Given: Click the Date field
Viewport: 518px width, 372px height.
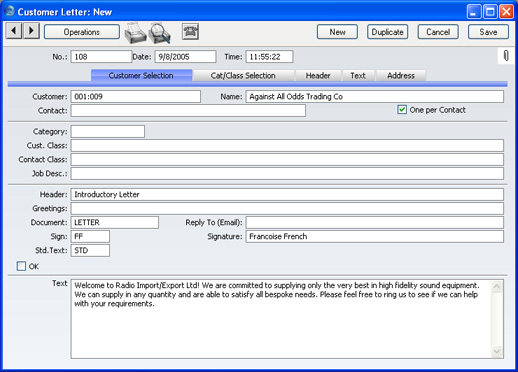Looking at the screenshot, I should [x=185, y=57].
